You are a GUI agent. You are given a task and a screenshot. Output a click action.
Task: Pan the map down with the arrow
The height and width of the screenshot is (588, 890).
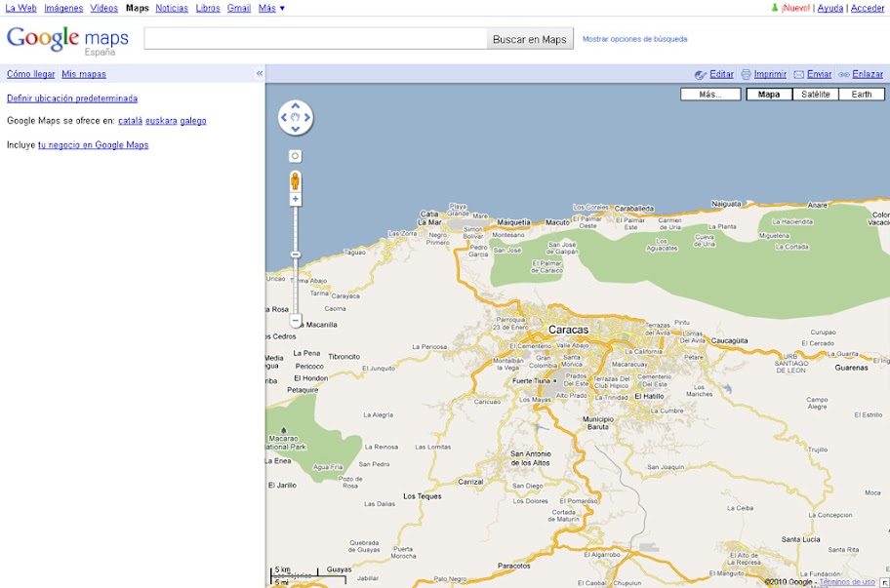pos(295,130)
